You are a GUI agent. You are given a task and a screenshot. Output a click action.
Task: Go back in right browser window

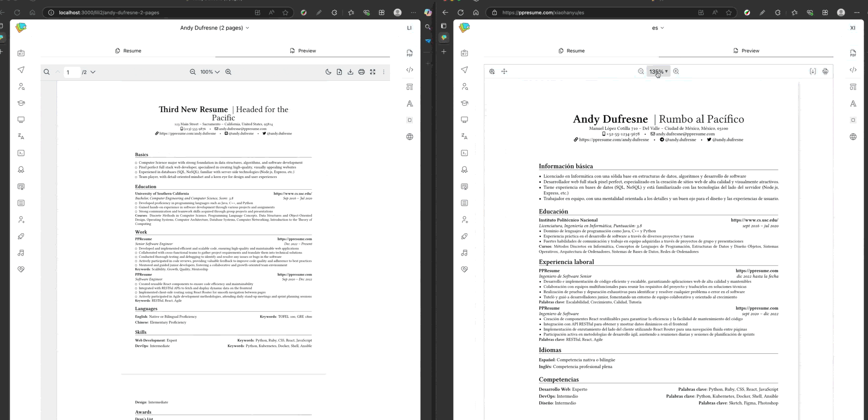coord(445,13)
